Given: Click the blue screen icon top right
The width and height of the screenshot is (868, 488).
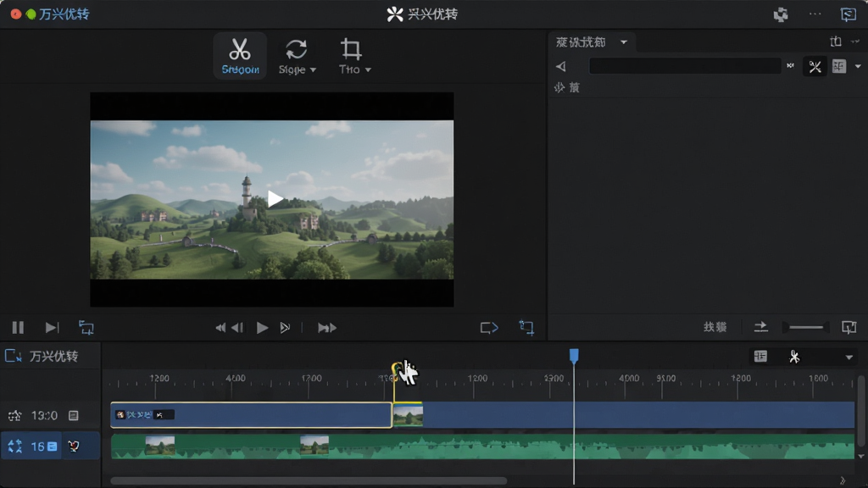Looking at the screenshot, I should tap(848, 14).
